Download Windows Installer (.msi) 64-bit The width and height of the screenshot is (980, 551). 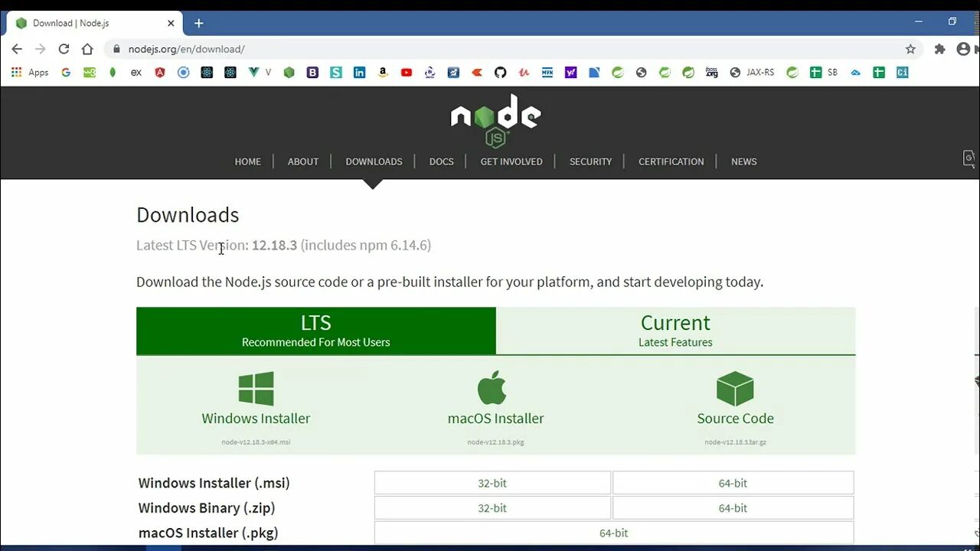(x=733, y=483)
